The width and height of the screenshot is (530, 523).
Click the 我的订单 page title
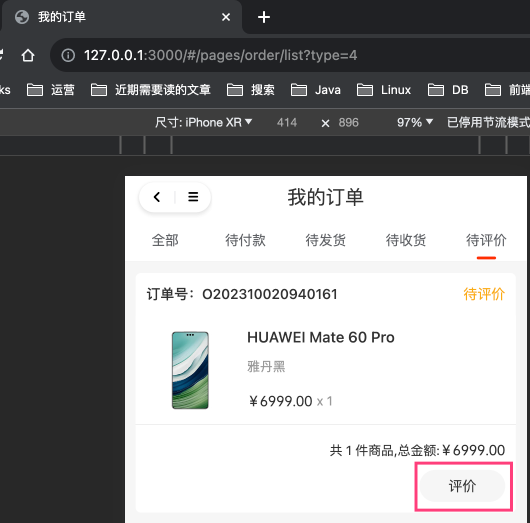(x=326, y=197)
